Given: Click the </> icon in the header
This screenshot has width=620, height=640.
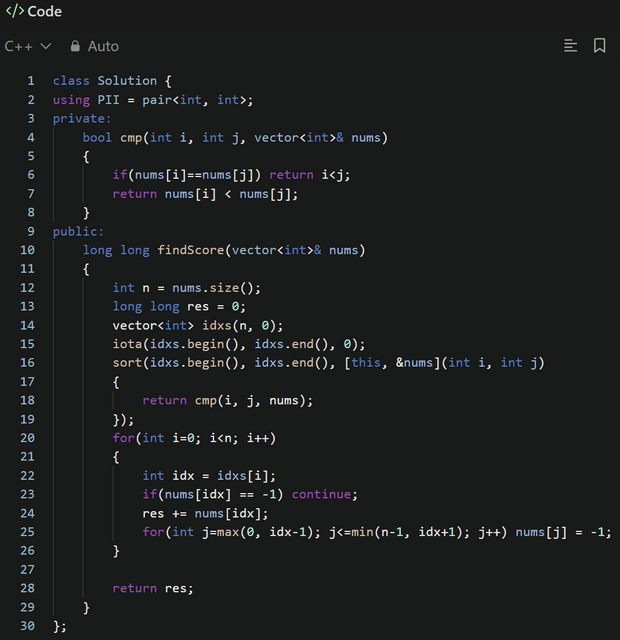Looking at the screenshot, I should tap(15, 12).
